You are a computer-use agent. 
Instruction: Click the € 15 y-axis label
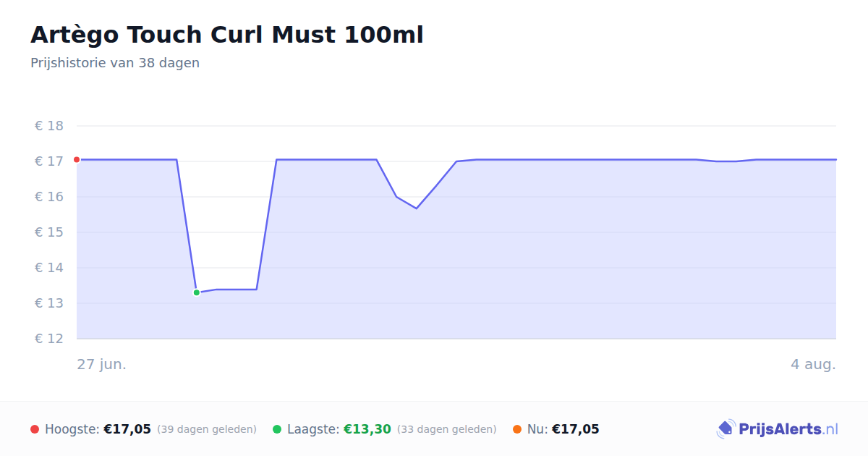point(49,232)
